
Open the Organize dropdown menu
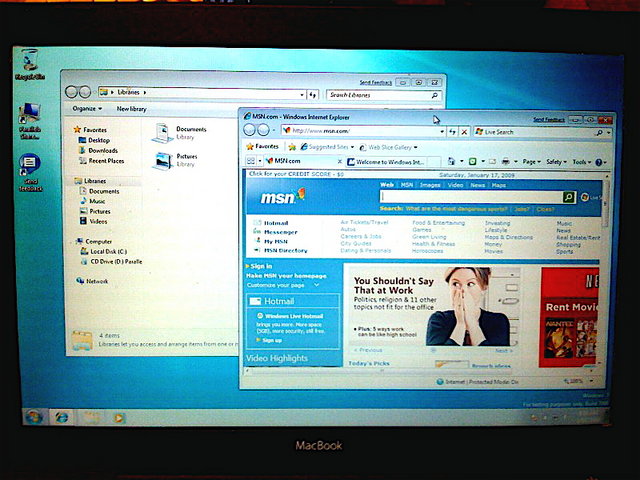tap(87, 109)
